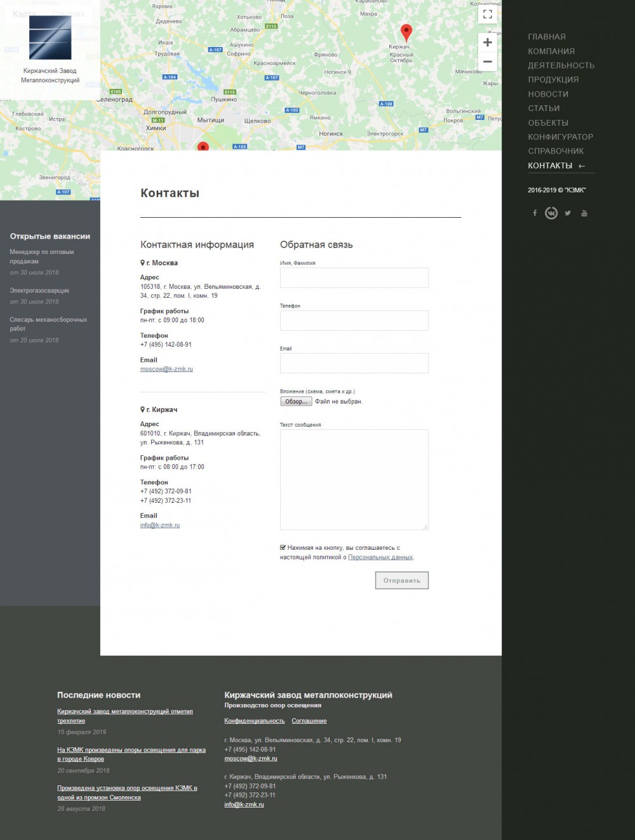Click the Обзор... file browse button

pyautogui.click(x=296, y=401)
